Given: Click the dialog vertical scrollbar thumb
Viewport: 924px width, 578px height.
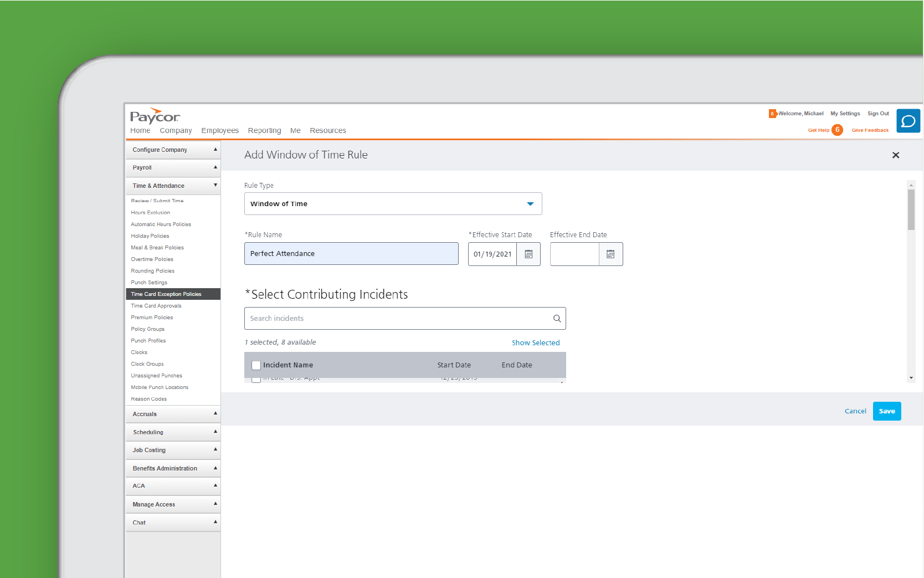Looking at the screenshot, I should point(911,209).
